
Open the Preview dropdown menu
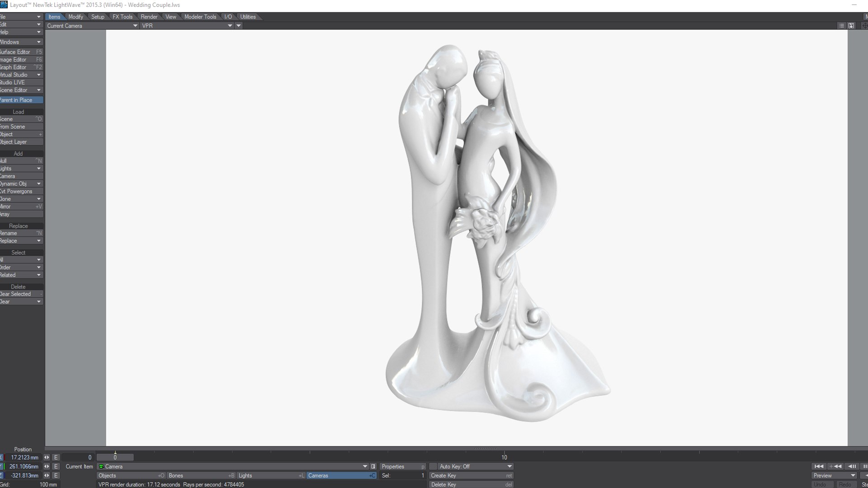[834, 475]
